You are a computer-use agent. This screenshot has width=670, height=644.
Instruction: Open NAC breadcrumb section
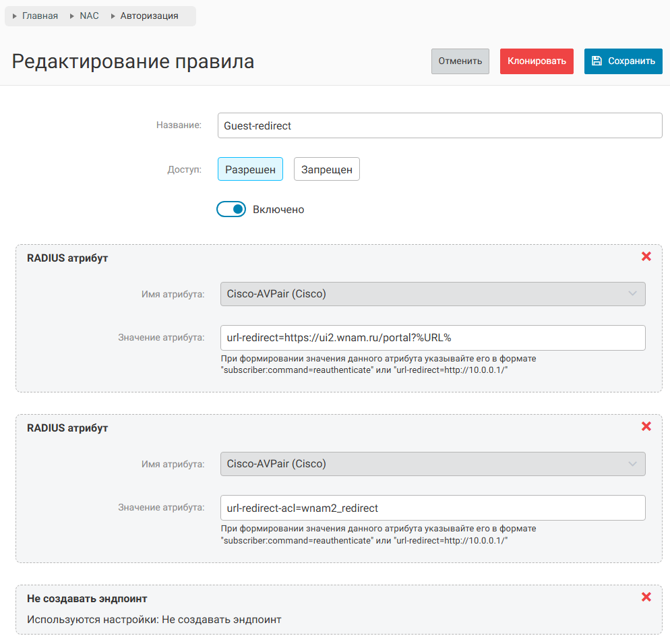89,16
